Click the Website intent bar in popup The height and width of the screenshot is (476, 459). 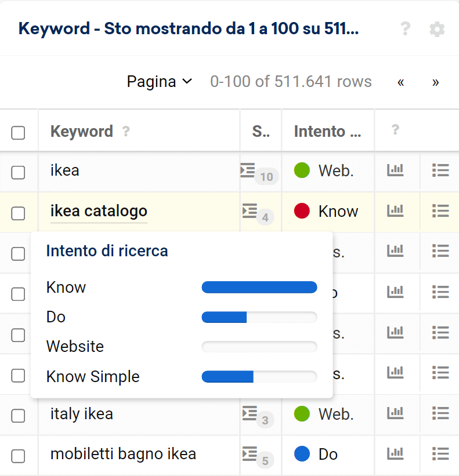click(259, 347)
